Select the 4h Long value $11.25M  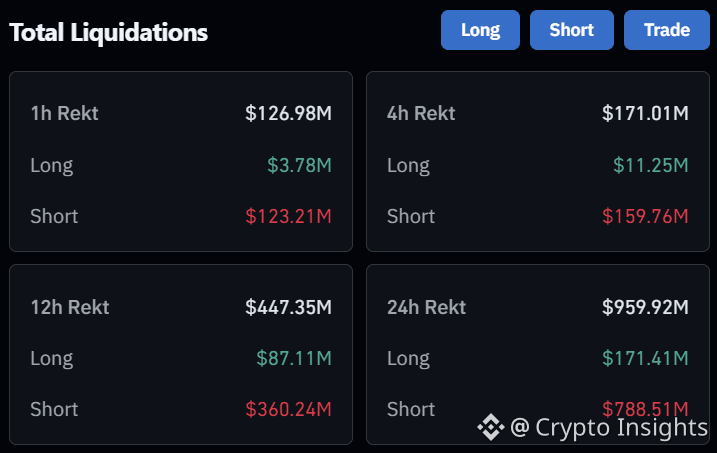[651, 165]
